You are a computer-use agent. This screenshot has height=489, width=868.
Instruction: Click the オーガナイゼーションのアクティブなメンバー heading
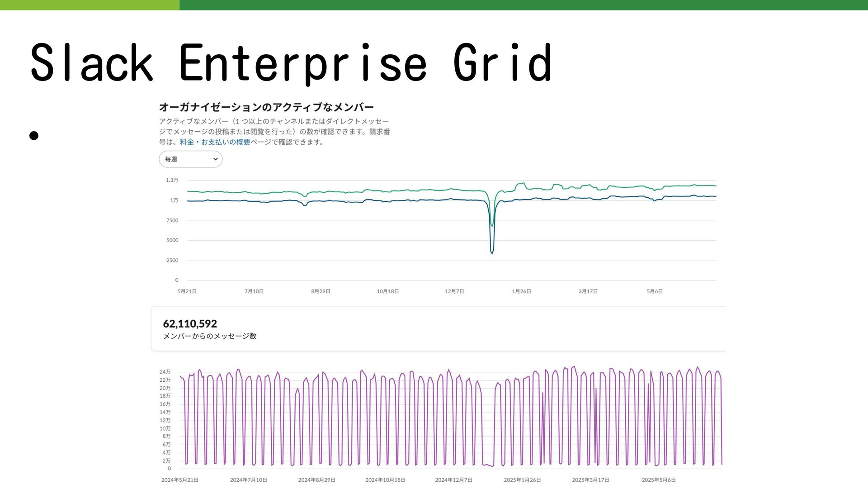point(266,107)
